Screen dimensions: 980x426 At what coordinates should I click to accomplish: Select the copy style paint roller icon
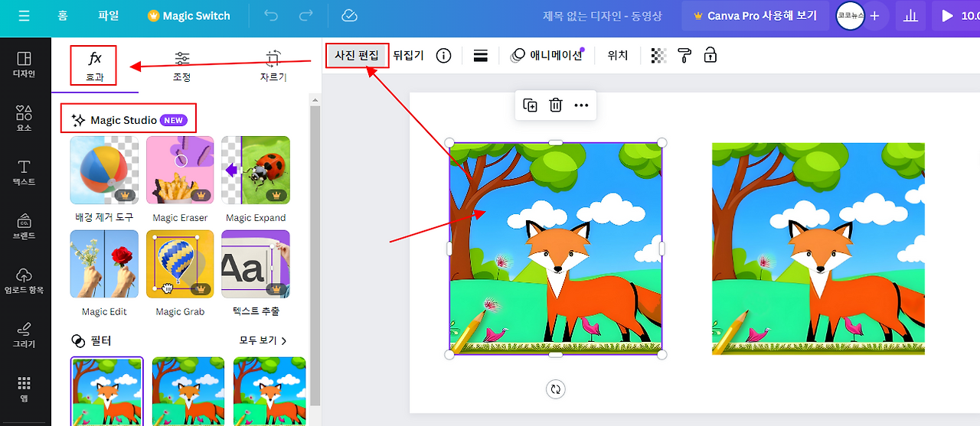tap(684, 55)
